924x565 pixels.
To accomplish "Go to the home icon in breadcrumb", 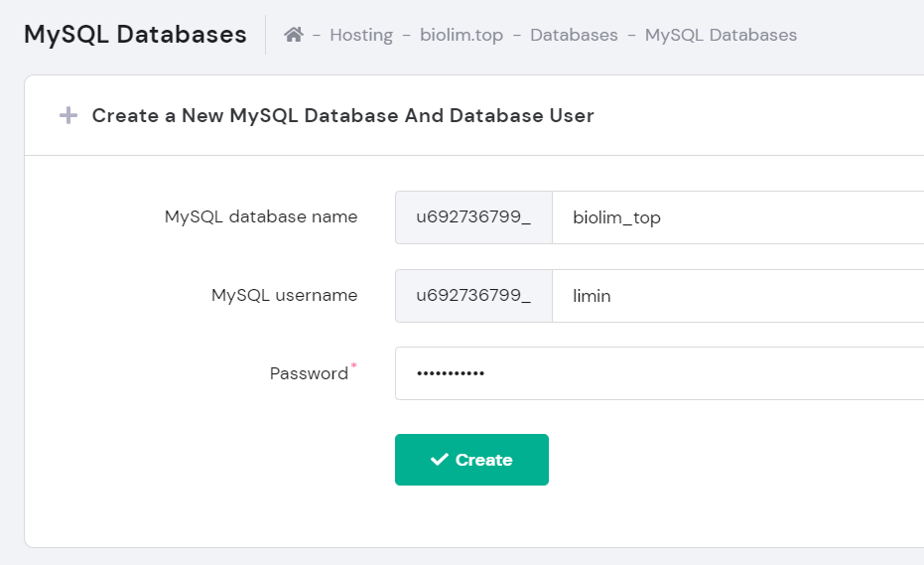I will [x=294, y=35].
